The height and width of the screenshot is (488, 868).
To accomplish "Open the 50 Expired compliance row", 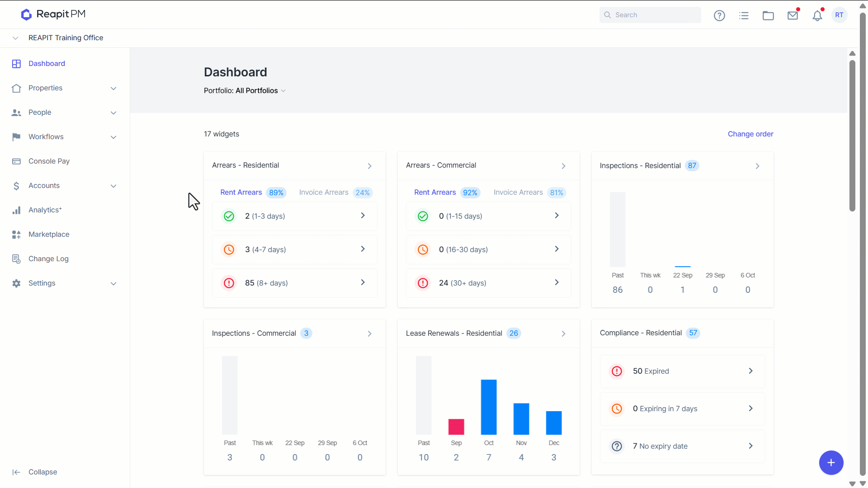I will click(x=682, y=371).
